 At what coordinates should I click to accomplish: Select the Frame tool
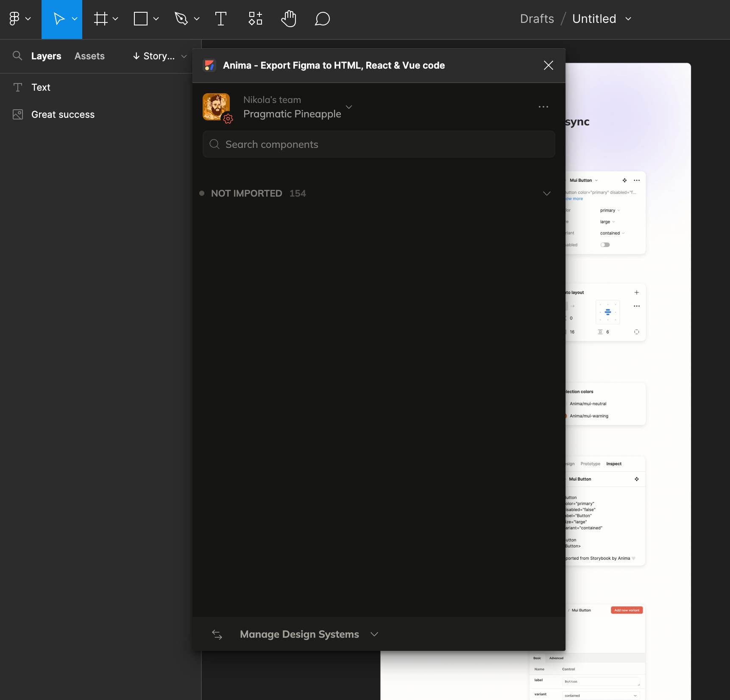(101, 19)
